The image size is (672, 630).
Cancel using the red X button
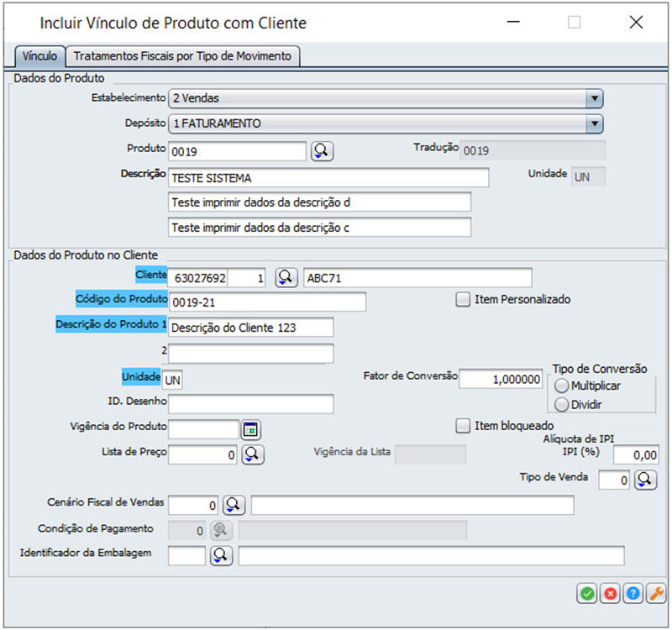click(610, 594)
